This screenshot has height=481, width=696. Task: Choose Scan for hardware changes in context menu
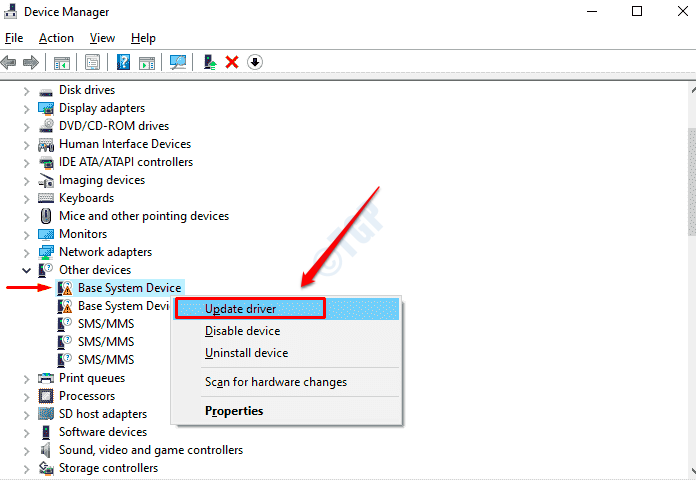287,382
